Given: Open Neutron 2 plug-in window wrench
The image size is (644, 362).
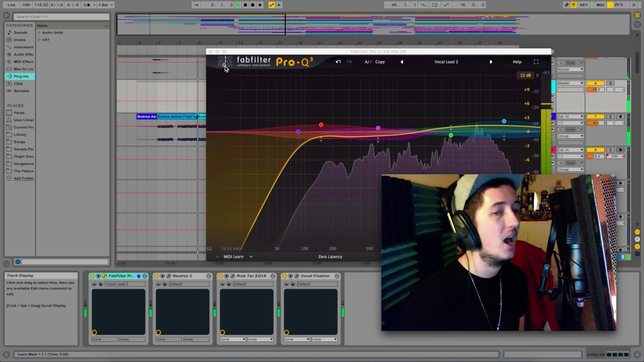Looking at the screenshot, I should click(168, 276).
